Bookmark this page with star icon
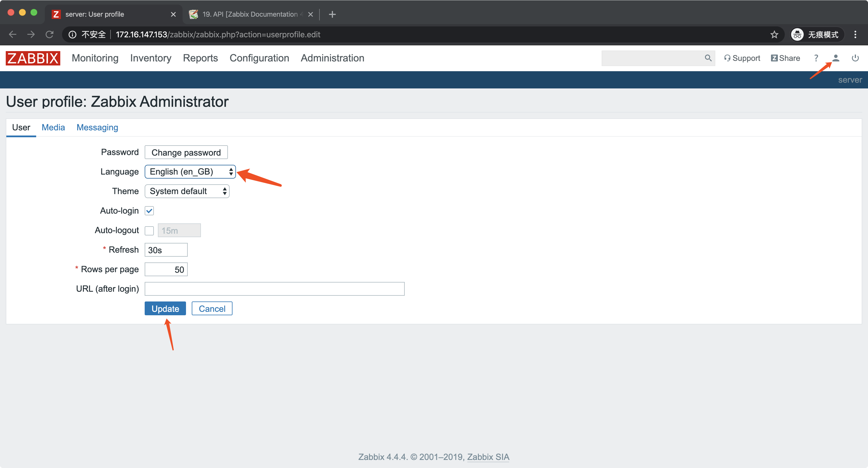Image resolution: width=868 pixels, height=468 pixels. (x=774, y=34)
